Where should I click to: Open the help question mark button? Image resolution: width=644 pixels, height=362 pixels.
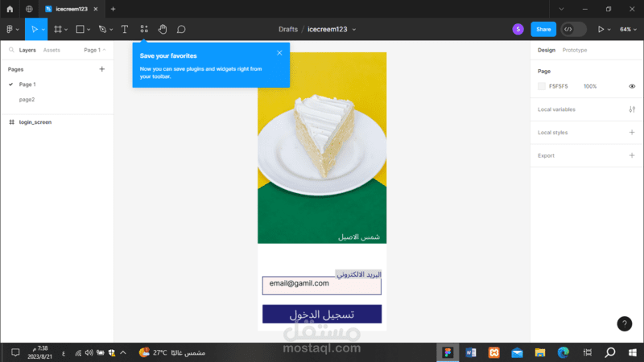tap(625, 324)
